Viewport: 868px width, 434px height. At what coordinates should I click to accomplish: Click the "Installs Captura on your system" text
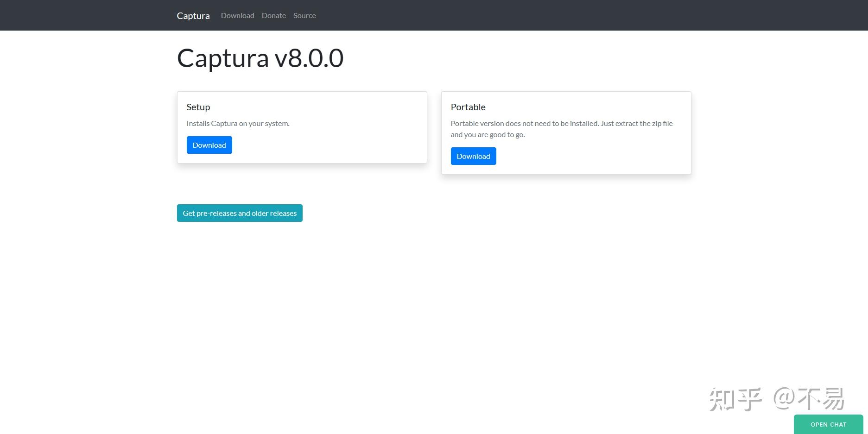click(238, 124)
